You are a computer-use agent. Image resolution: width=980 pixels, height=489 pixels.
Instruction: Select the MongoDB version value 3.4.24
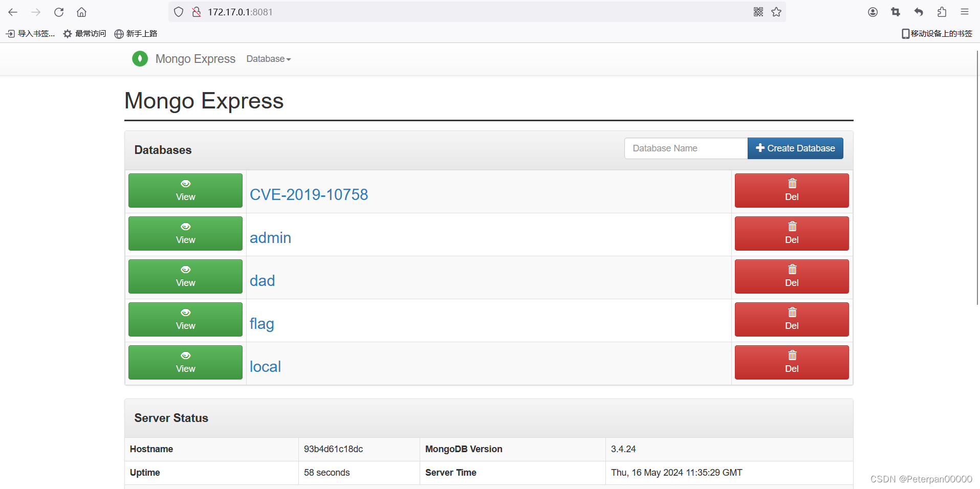point(623,449)
